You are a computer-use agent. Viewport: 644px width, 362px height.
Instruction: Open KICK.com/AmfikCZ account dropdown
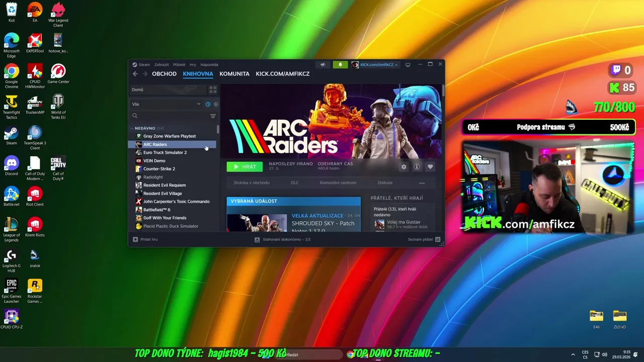tap(374, 64)
